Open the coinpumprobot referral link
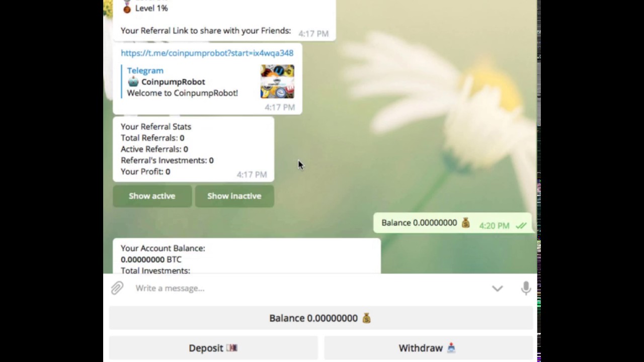 (207, 53)
